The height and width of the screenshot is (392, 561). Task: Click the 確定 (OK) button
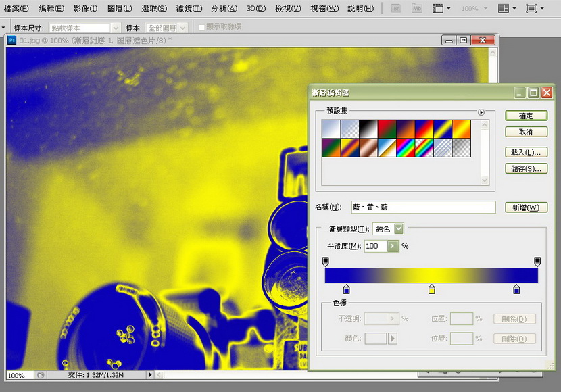point(526,116)
